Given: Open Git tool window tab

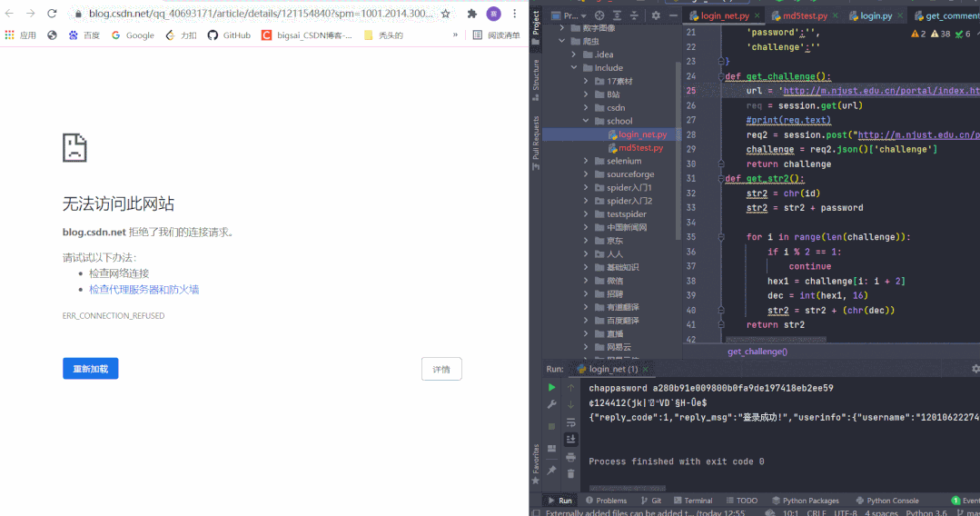Looking at the screenshot, I should 650,501.
